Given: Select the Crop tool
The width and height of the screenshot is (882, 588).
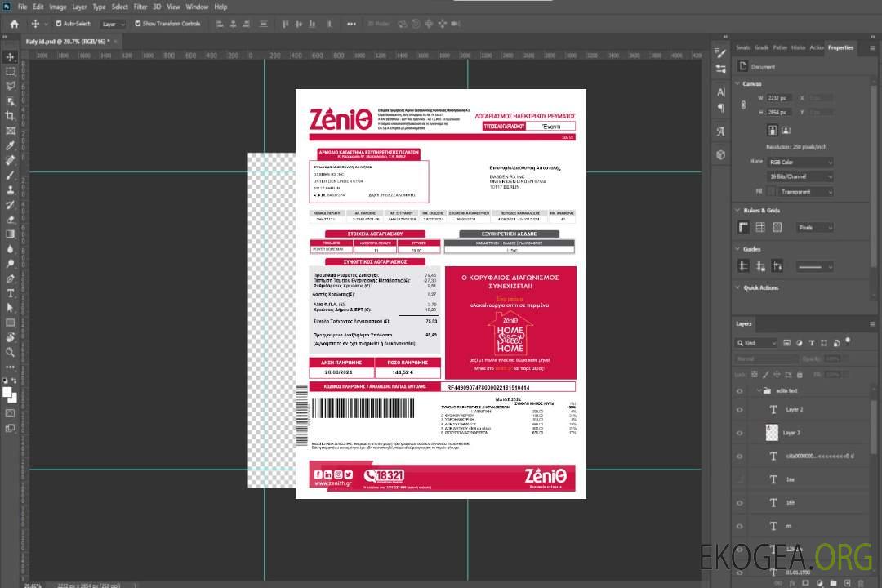Looking at the screenshot, I should pos(10,115).
